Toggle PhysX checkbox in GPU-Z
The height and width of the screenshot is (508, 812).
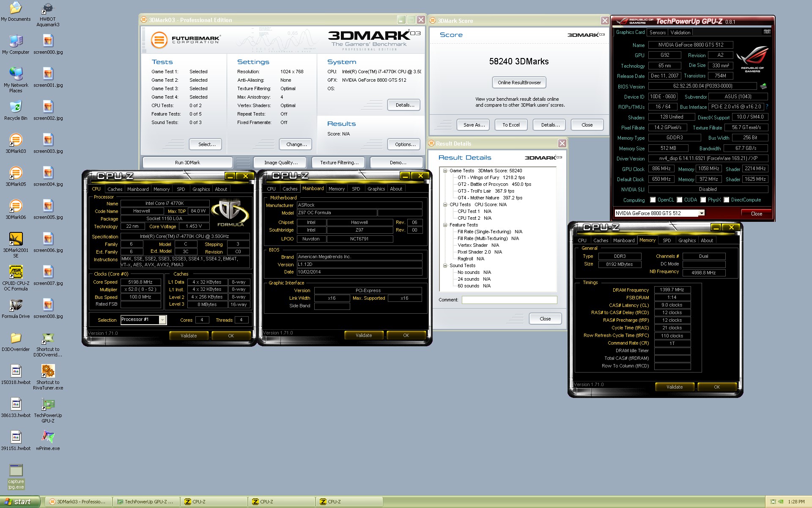[x=703, y=200]
